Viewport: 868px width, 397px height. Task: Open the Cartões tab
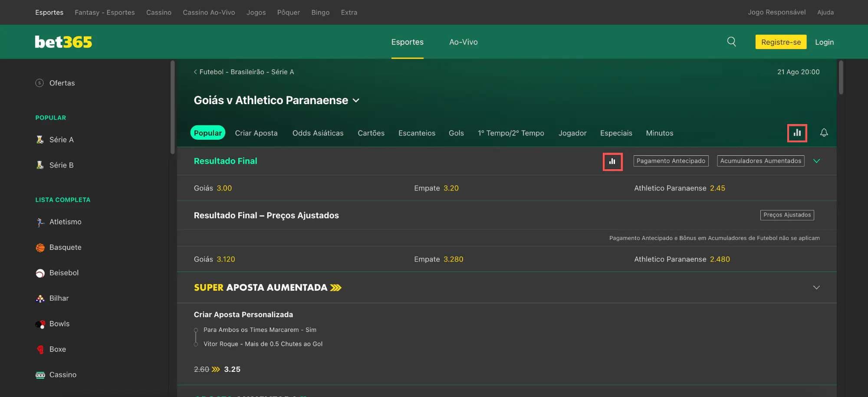(371, 133)
